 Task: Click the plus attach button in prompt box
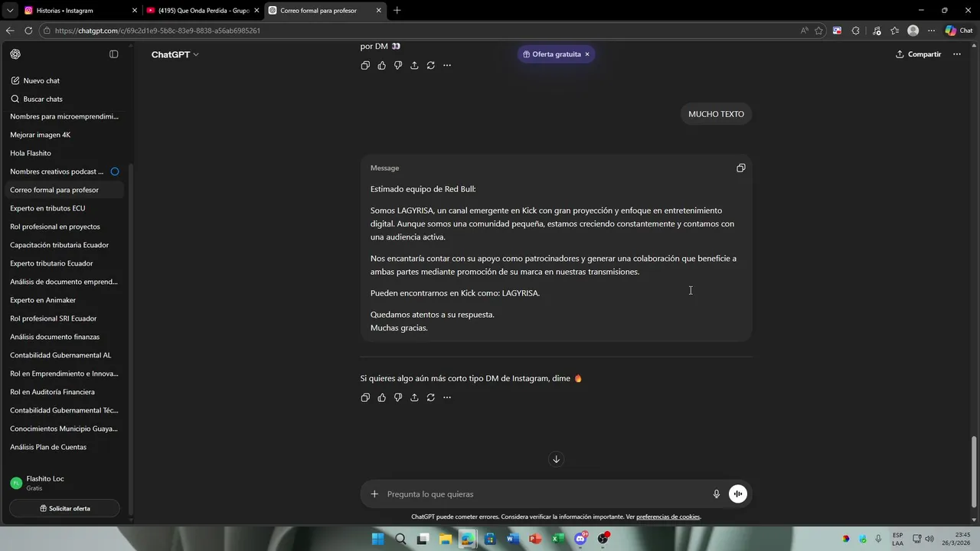click(x=374, y=494)
